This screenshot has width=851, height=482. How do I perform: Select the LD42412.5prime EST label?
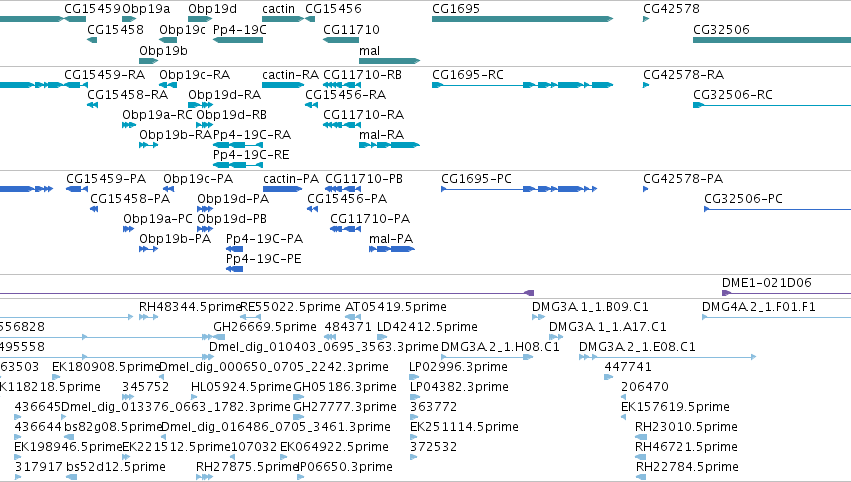coord(427,327)
